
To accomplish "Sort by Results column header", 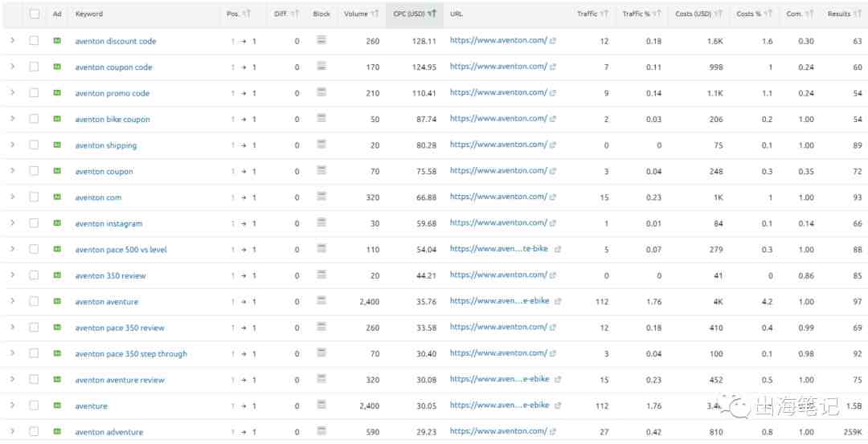I will pos(845,14).
